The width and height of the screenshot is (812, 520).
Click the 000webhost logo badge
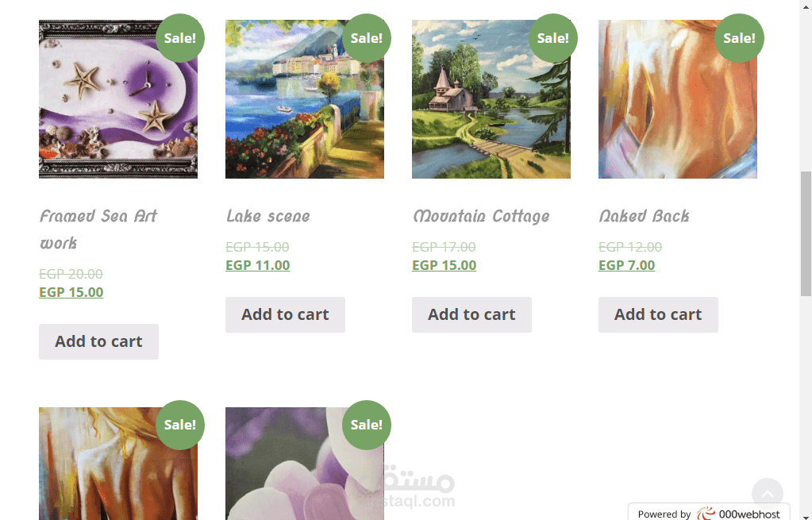(709, 512)
